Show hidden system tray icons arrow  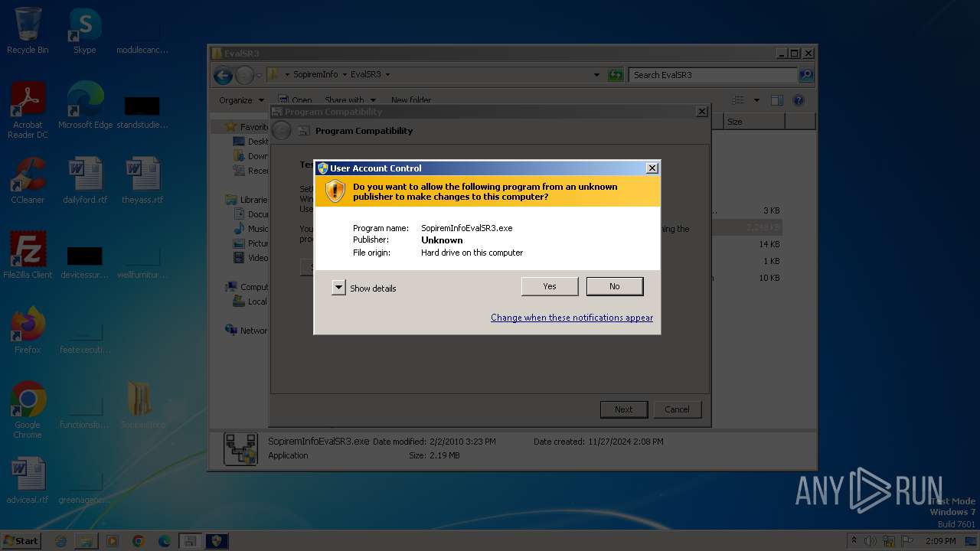coord(854,541)
